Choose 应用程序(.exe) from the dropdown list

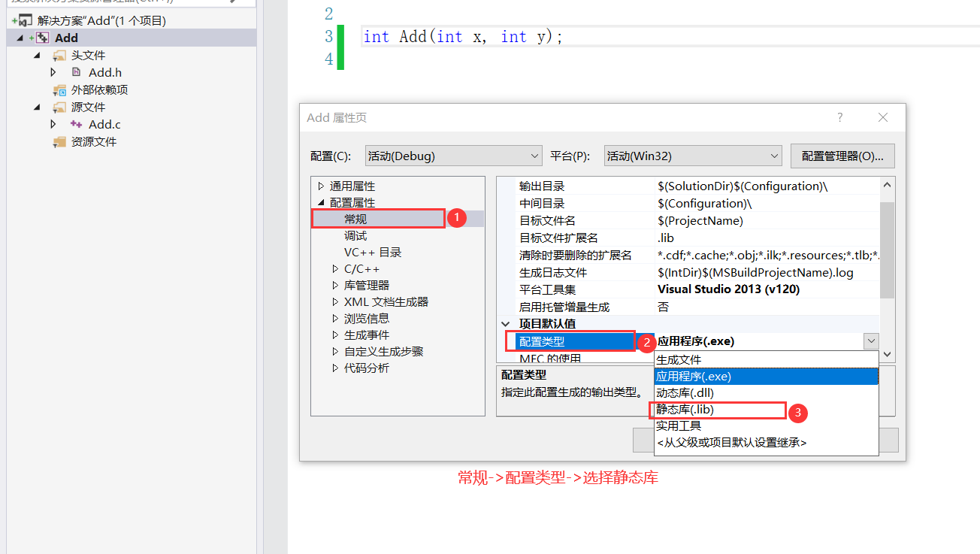tap(766, 376)
